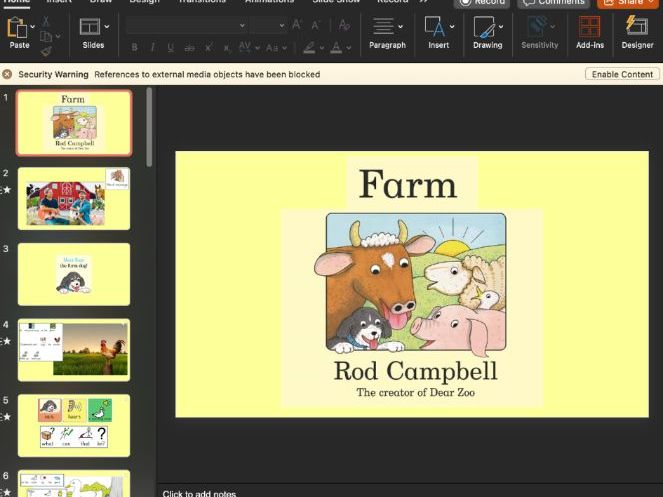This screenshot has height=497, width=663.
Task: Toggle Subscript formatting
Action: (x=227, y=48)
